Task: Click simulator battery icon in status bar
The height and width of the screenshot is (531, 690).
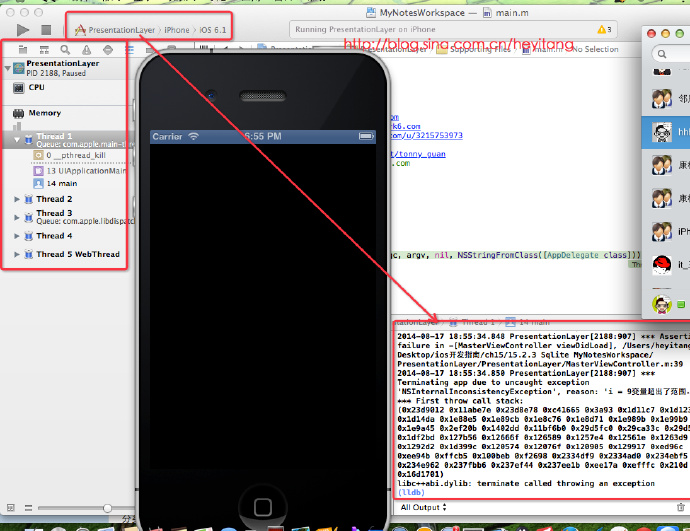Action: coord(366,136)
